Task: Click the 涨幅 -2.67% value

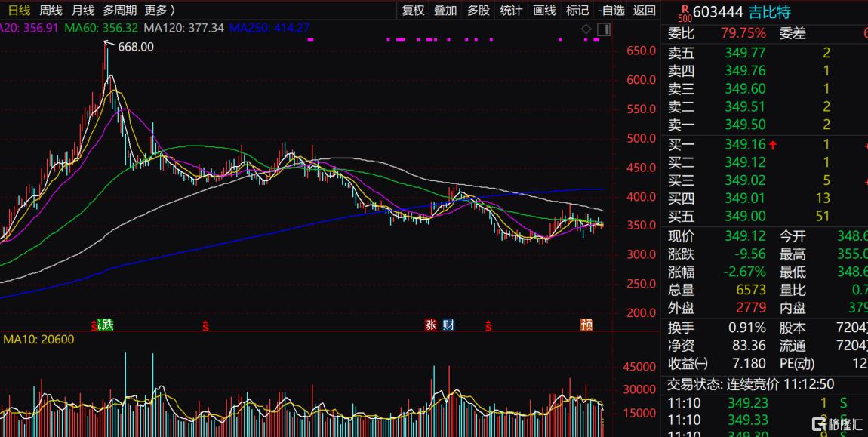Action: tap(744, 272)
